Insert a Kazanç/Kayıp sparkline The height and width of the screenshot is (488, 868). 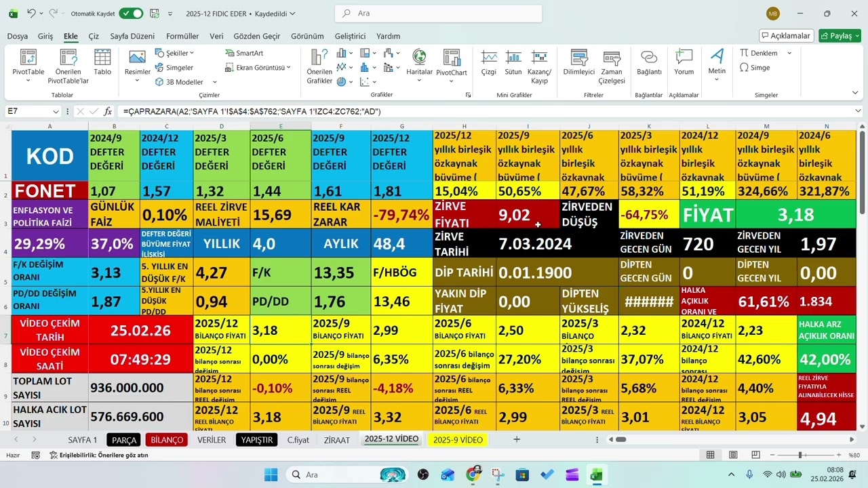click(539, 65)
